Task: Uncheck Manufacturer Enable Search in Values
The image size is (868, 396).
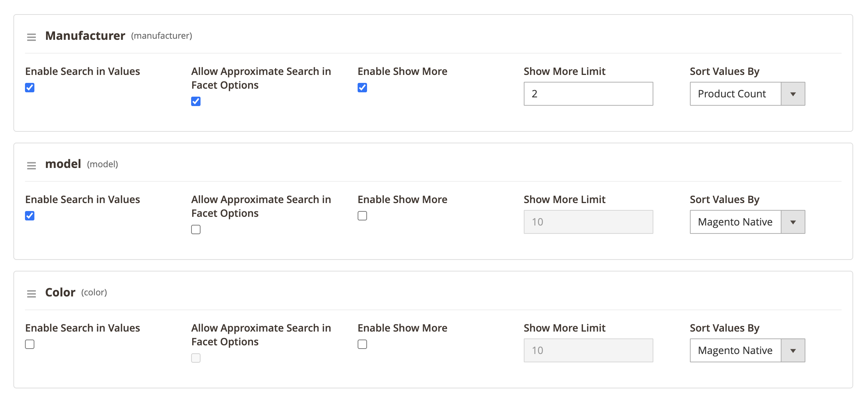Action: pos(30,88)
